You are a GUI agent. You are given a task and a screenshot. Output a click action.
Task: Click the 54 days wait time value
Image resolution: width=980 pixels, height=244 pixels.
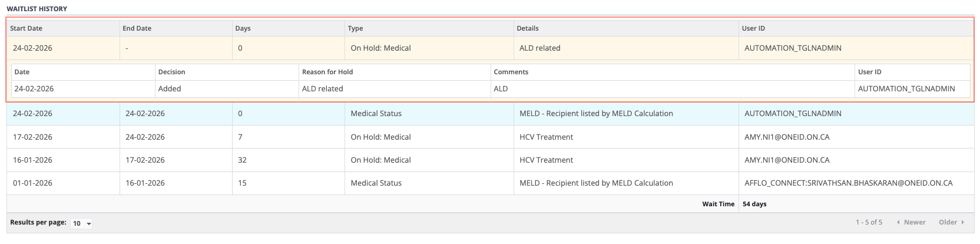pos(754,204)
